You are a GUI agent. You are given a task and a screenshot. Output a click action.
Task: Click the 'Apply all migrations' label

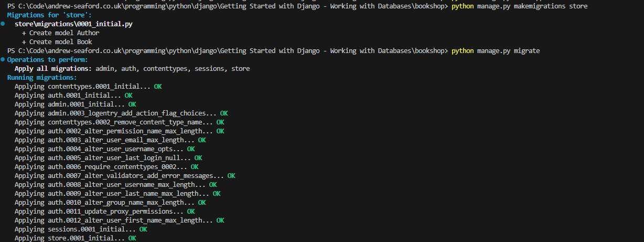pos(52,69)
